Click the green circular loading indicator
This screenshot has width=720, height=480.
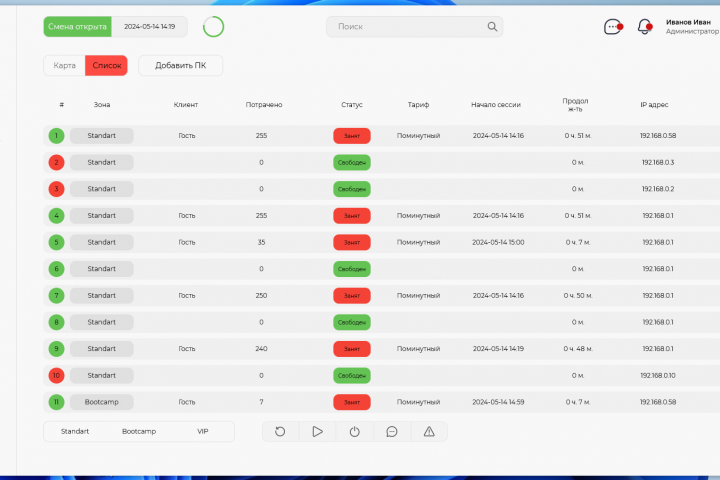(214, 27)
